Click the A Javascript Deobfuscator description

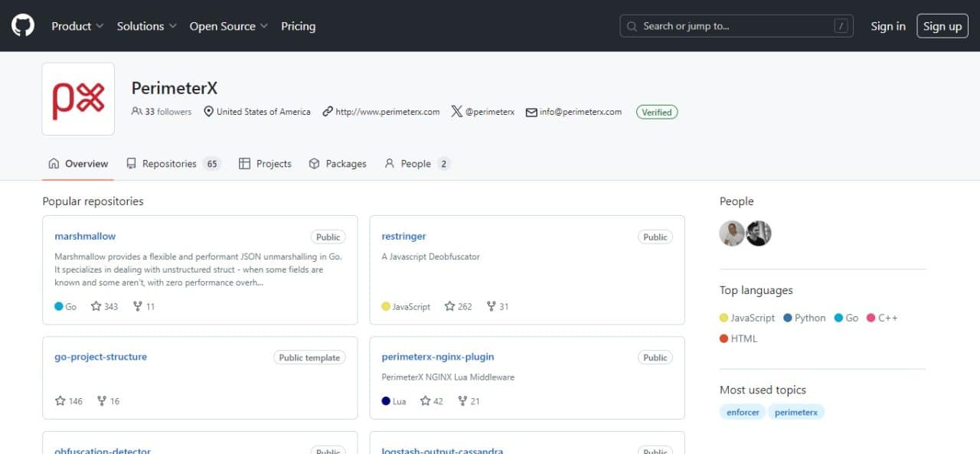point(430,256)
